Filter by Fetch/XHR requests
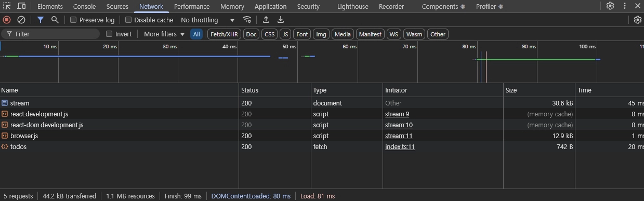644x201 pixels. pyautogui.click(x=224, y=34)
